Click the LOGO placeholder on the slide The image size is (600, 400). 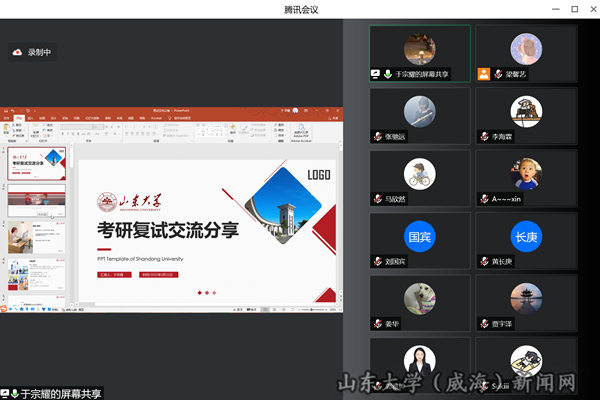point(319,175)
